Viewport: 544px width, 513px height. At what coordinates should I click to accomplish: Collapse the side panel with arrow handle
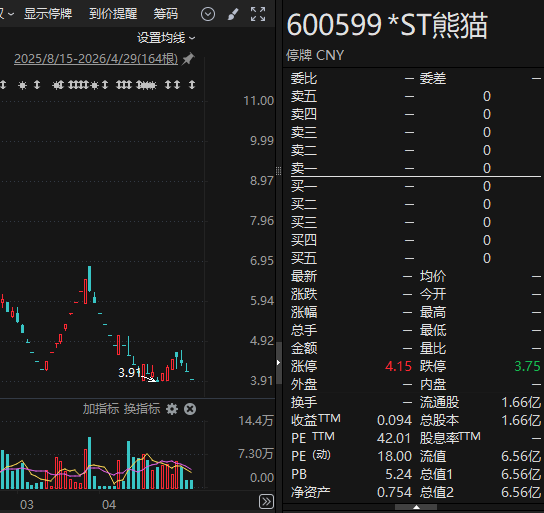279,363
